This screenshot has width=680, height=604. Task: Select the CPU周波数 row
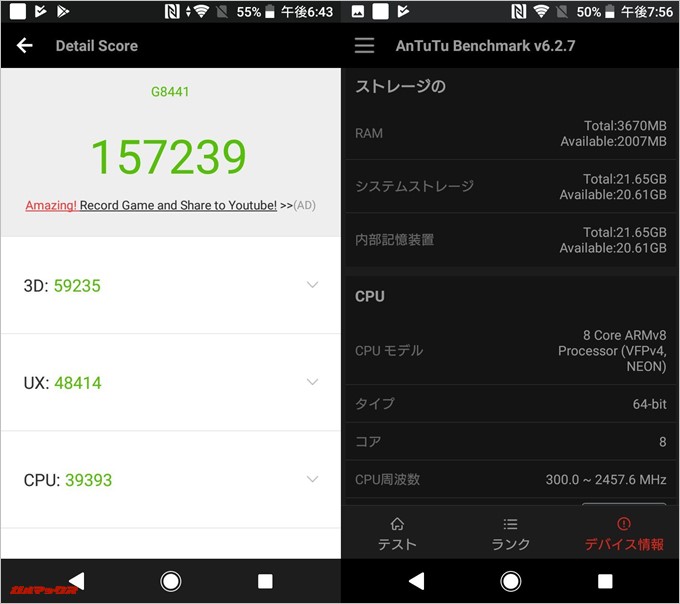pyautogui.click(x=510, y=480)
